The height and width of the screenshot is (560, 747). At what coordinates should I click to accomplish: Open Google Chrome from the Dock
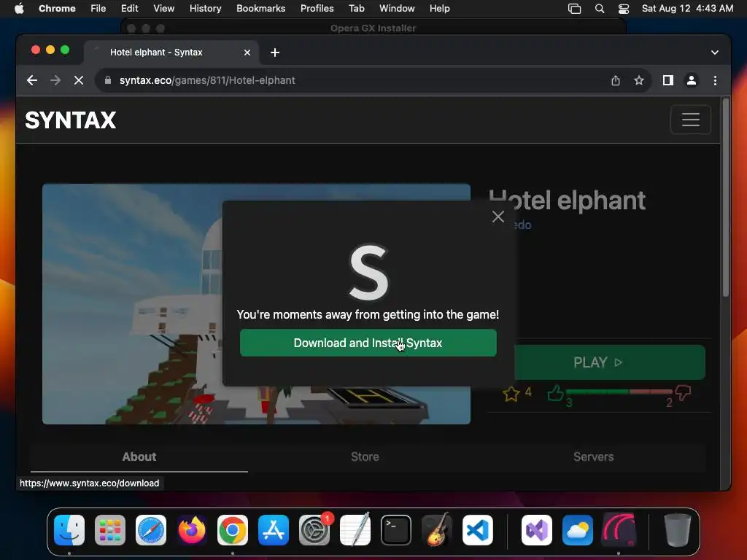pos(233,530)
